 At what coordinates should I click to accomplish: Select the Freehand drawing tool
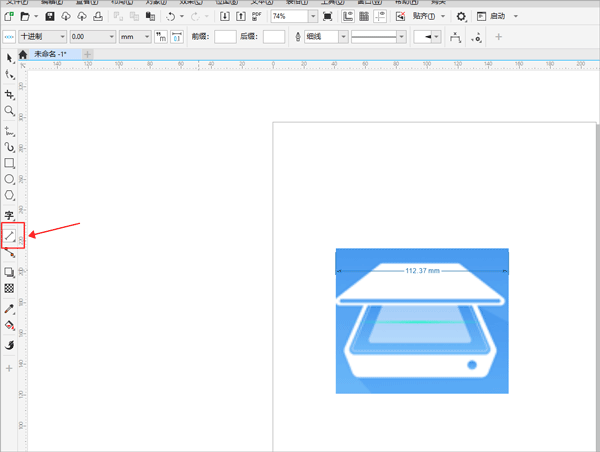(9, 131)
